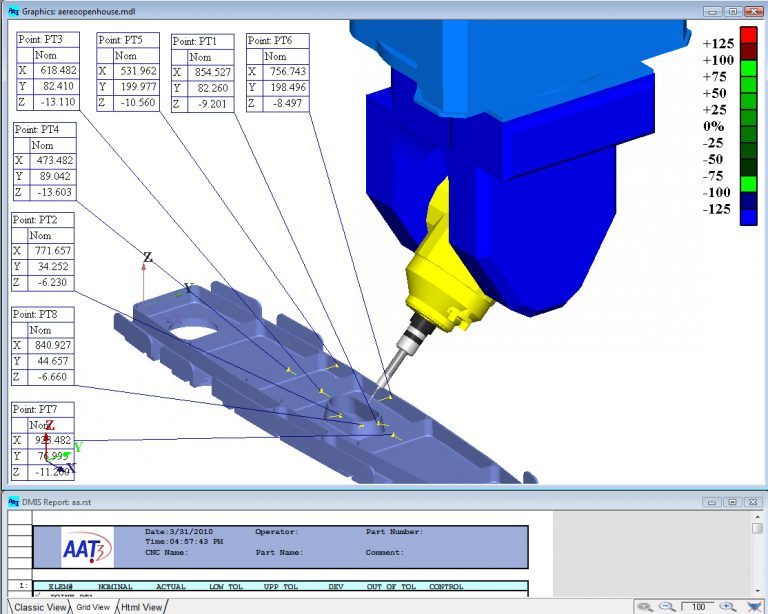Click the DEV column header
768x614 pixels.
[336, 587]
